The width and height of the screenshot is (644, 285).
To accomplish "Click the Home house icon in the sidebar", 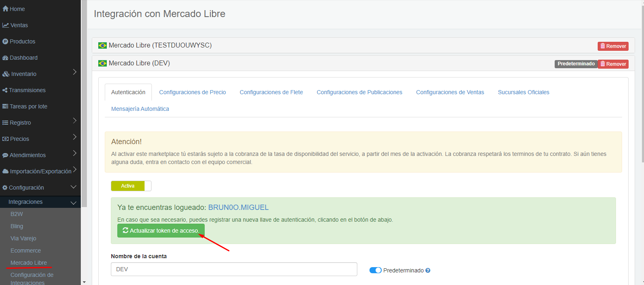I will coord(5,9).
